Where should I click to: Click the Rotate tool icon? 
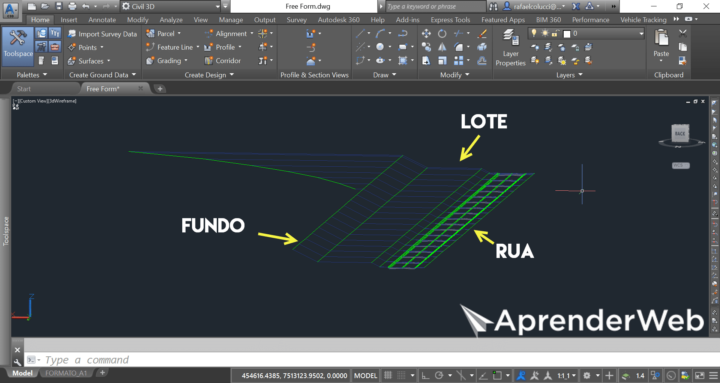pos(442,34)
